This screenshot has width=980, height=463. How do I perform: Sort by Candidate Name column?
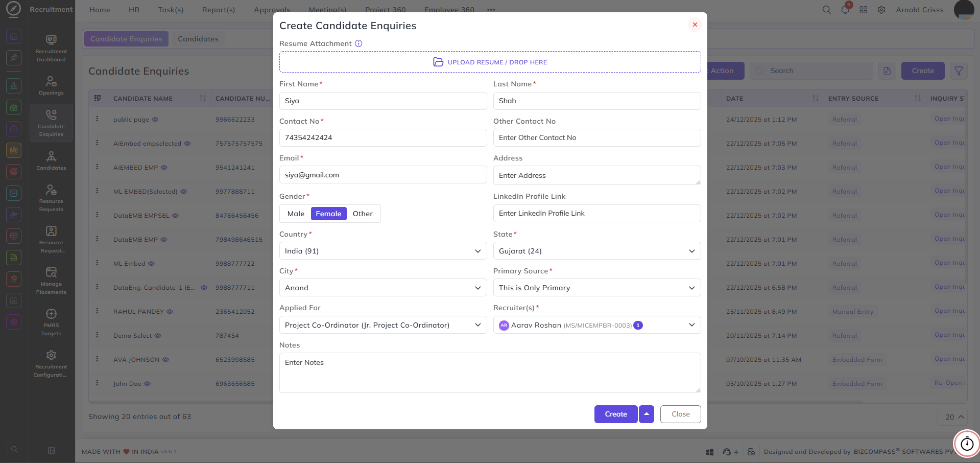click(x=203, y=98)
